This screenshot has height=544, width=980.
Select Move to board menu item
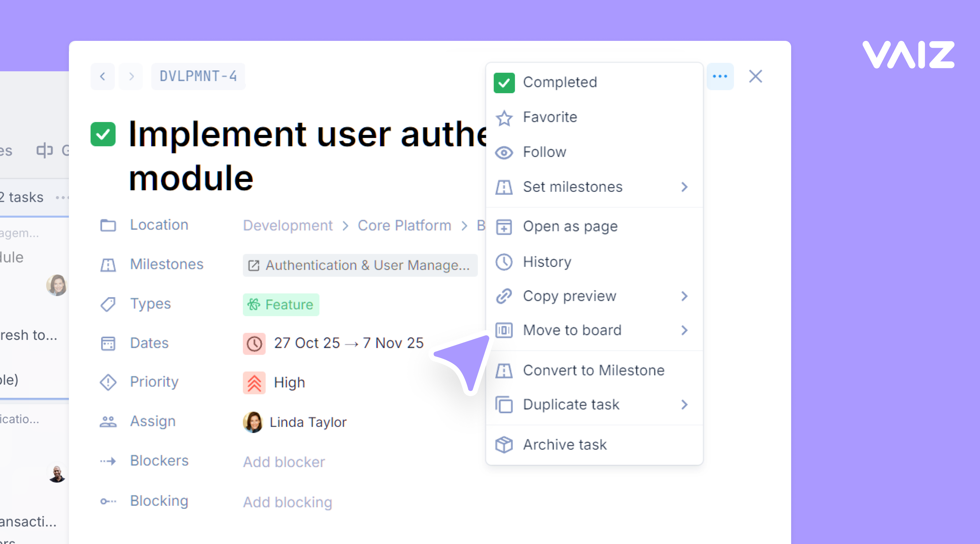point(572,330)
